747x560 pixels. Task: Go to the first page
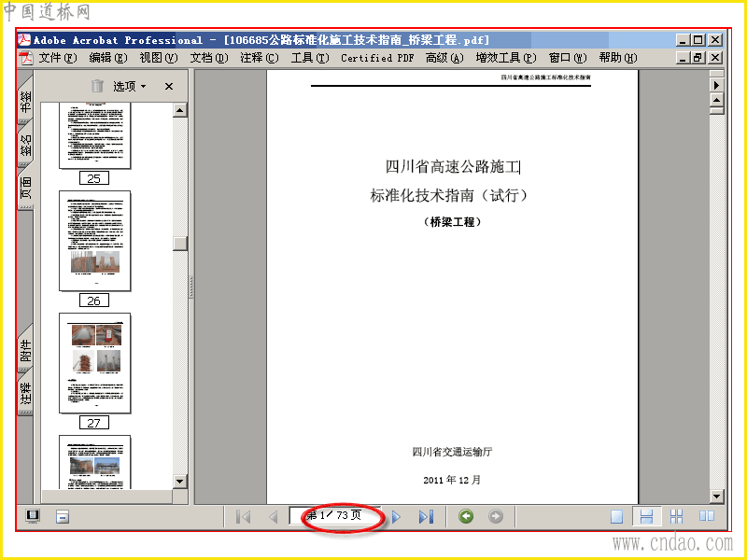pyautogui.click(x=243, y=517)
